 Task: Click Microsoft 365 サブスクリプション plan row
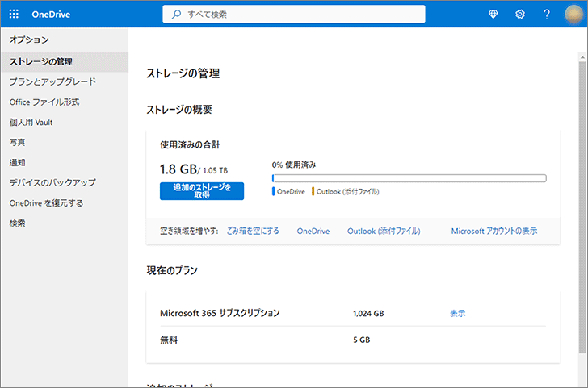[353, 314]
